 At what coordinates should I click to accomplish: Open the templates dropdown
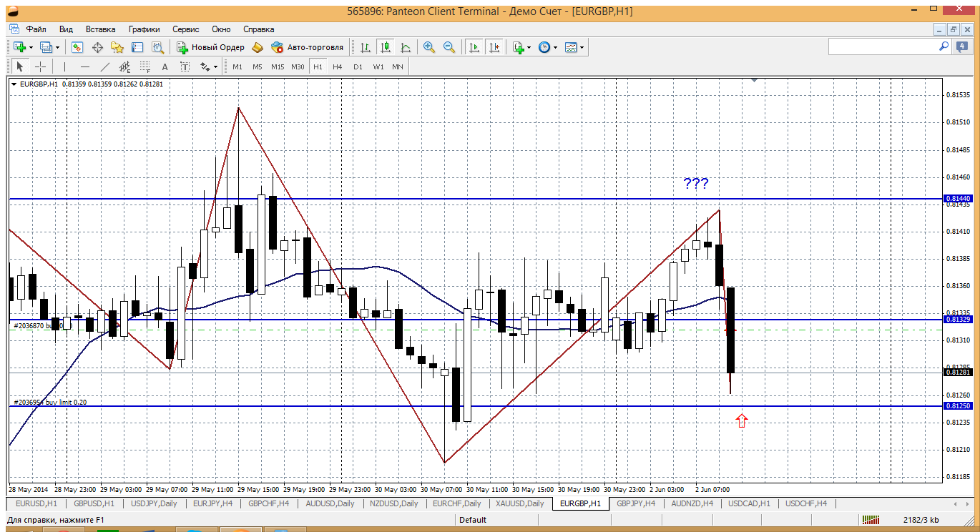tap(574, 47)
